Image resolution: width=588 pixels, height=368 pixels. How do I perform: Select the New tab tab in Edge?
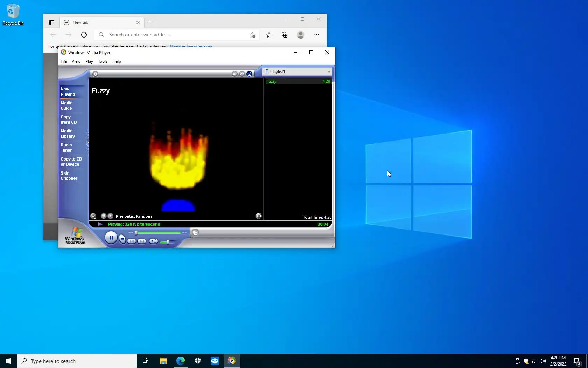101,22
